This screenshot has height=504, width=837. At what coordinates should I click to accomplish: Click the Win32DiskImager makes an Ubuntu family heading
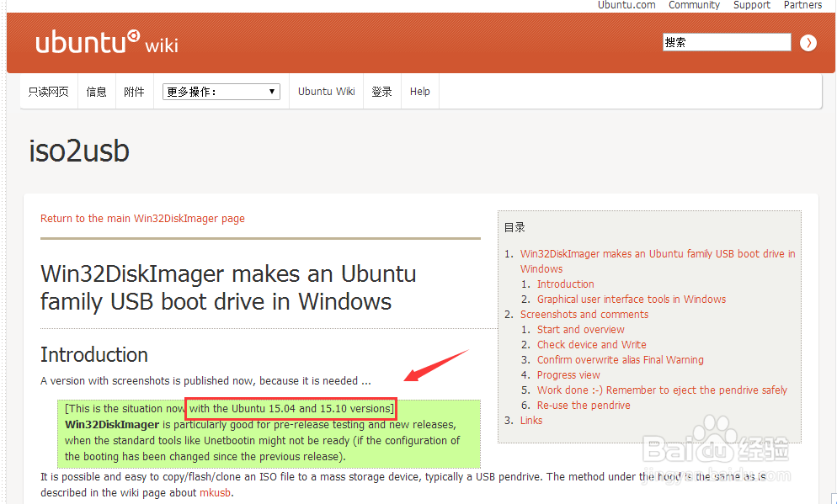point(228,288)
